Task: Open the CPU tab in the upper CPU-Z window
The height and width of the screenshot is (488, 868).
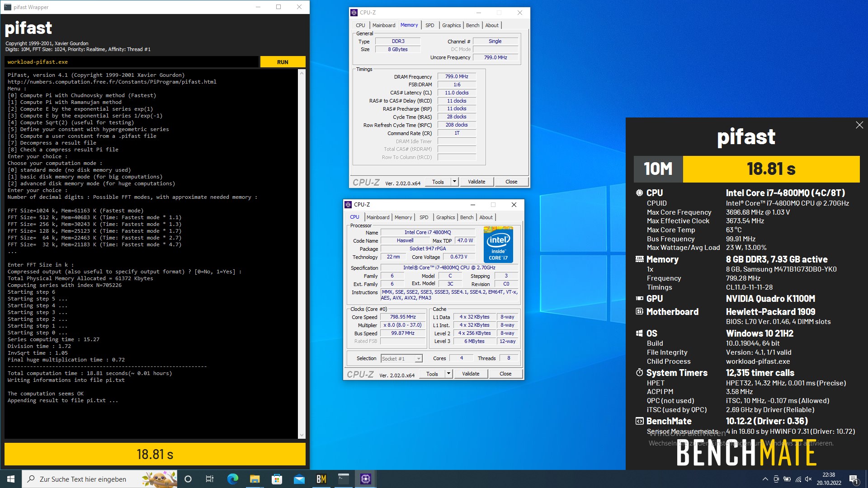Action: tap(360, 25)
